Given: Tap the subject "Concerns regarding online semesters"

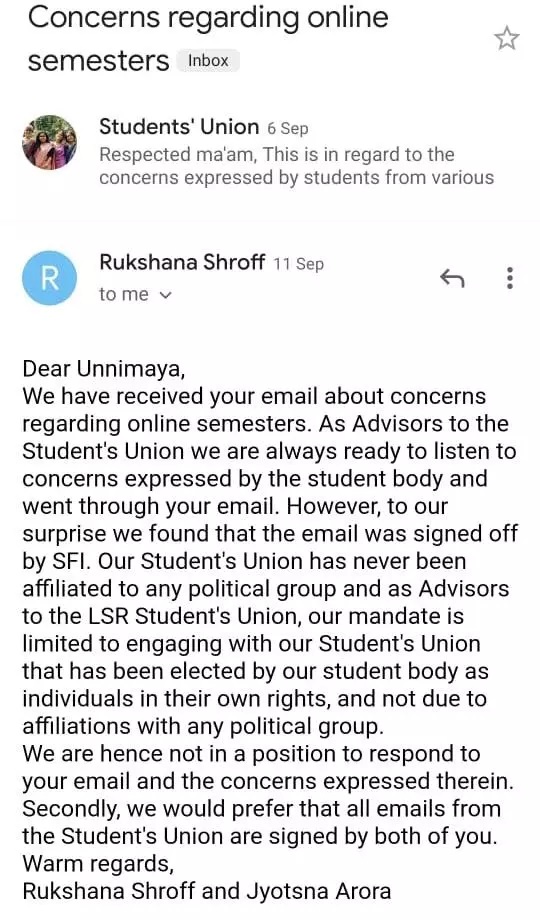Looking at the screenshot, I should pos(208,38).
